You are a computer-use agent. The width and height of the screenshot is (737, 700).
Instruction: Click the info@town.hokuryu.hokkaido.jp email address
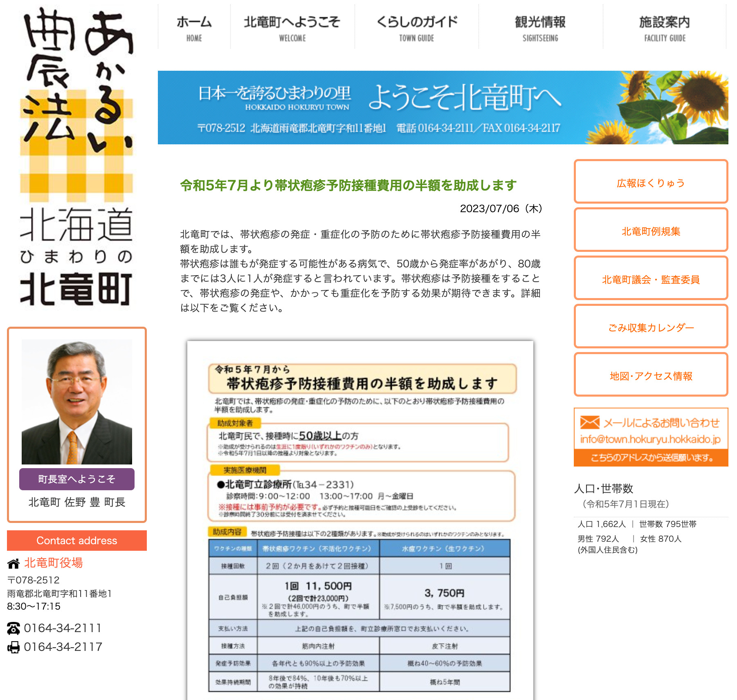(650, 439)
